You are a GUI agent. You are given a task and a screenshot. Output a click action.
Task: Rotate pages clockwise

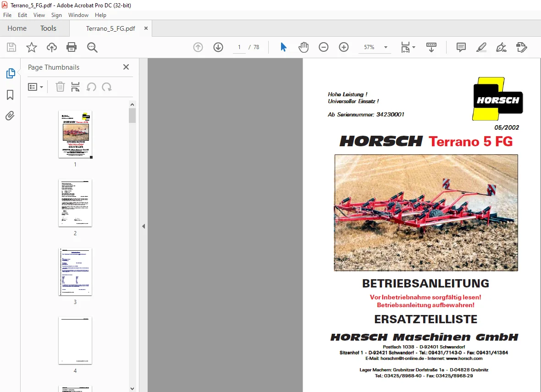click(107, 87)
